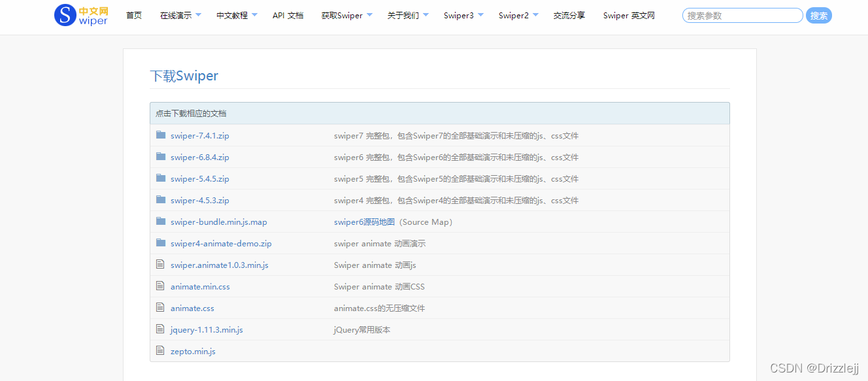
Task: Download the animate.css file link
Action: coord(192,308)
